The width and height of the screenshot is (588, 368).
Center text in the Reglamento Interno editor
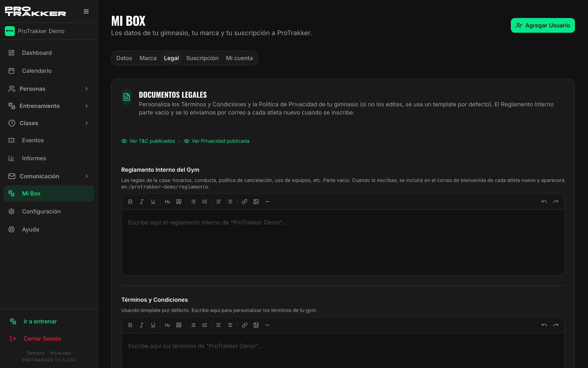click(230, 202)
